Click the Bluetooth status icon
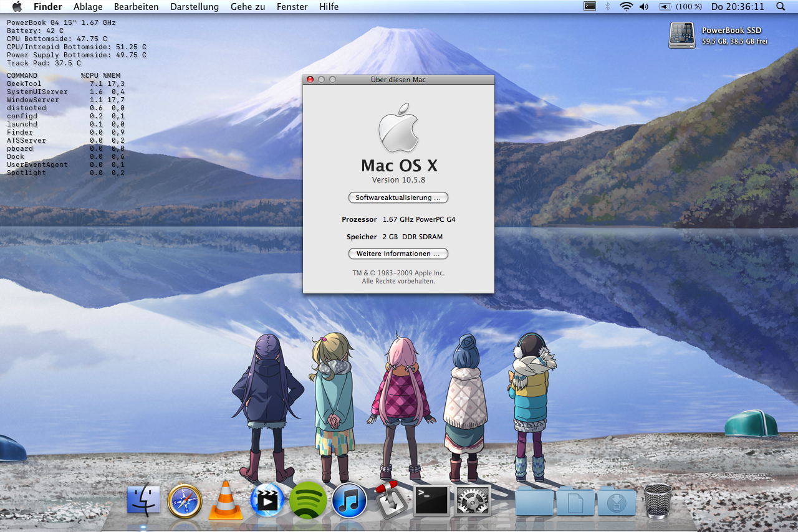Screen dimensions: 798x532 tap(607, 7)
